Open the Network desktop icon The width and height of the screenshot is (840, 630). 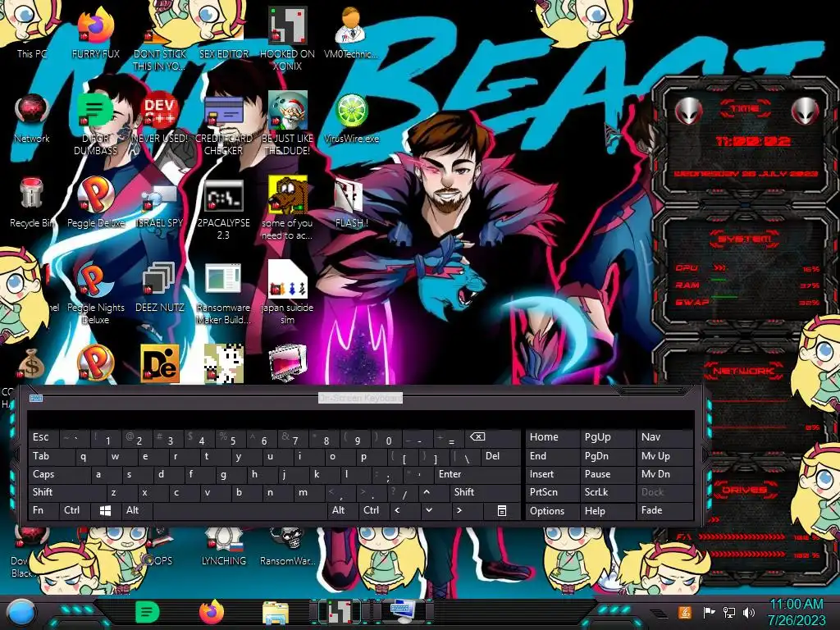coord(32,118)
